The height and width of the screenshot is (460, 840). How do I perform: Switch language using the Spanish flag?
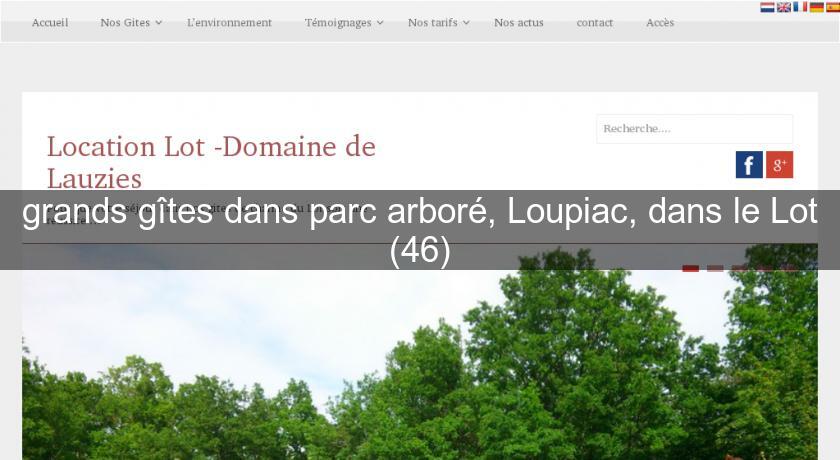coord(833,7)
